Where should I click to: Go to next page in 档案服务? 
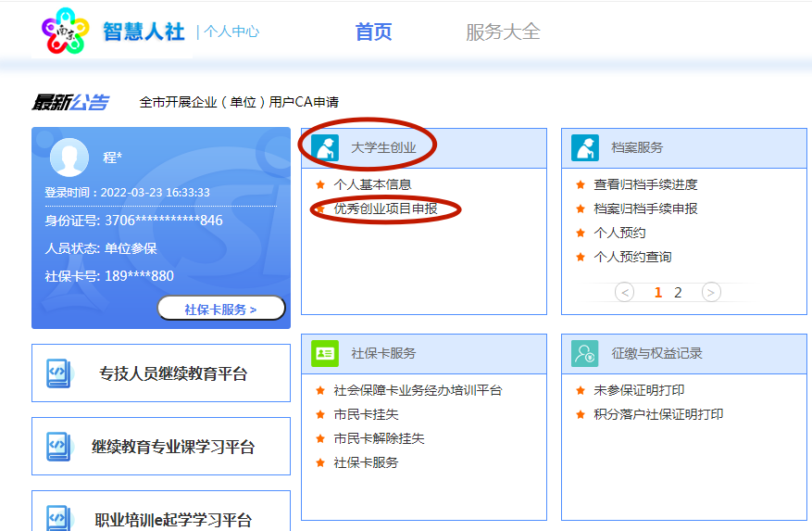pos(711,293)
